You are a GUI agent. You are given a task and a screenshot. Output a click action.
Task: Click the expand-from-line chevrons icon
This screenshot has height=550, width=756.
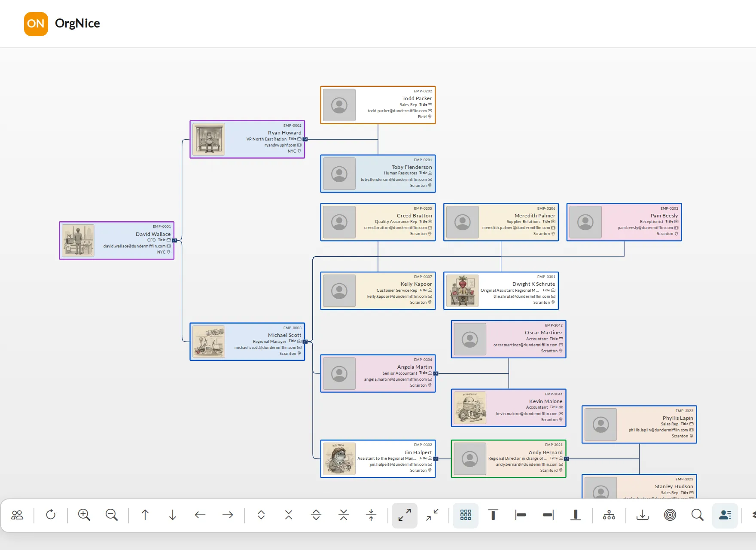tap(316, 515)
